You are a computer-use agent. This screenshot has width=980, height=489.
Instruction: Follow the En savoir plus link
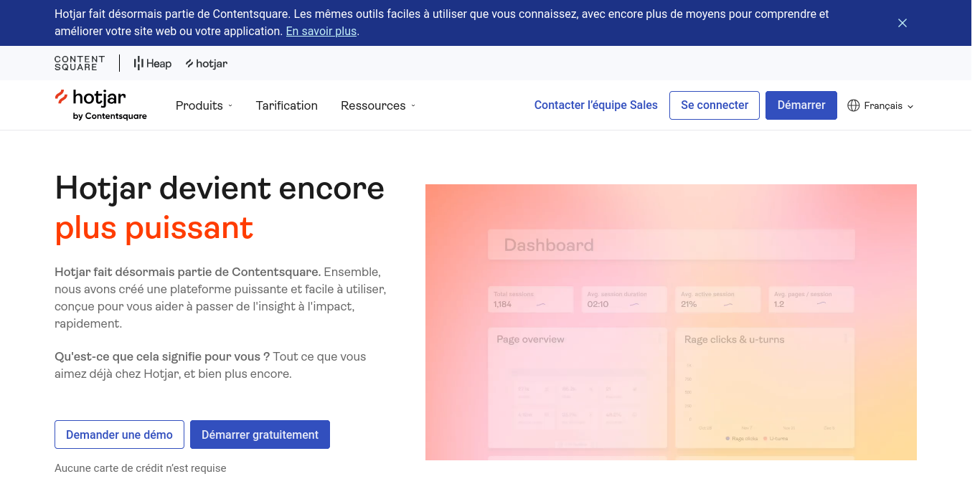pos(321,32)
